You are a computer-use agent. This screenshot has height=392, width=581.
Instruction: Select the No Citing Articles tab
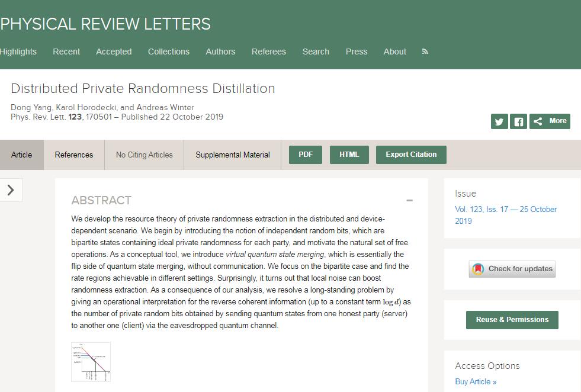coord(145,155)
